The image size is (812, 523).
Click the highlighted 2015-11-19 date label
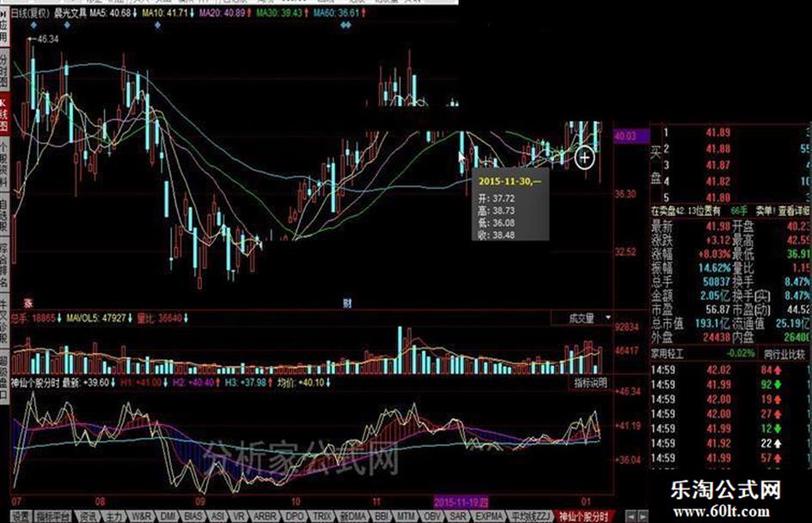tap(461, 502)
